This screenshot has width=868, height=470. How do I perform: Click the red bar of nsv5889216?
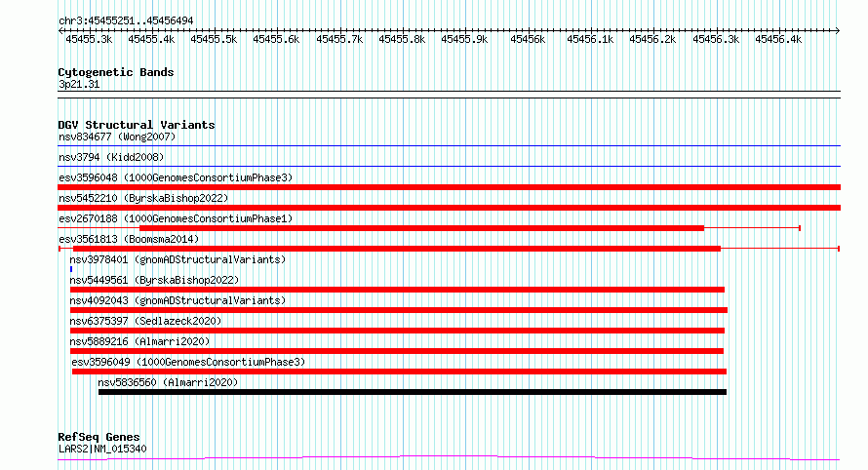click(396, 351)
